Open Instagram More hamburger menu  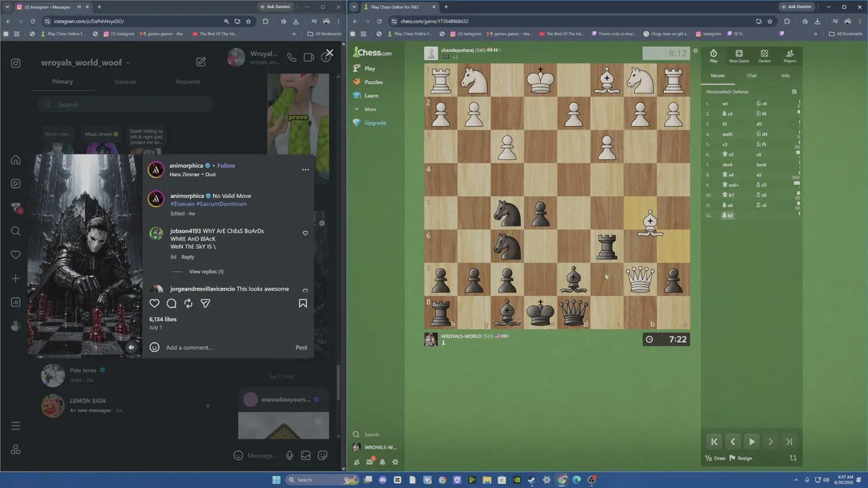16,426
